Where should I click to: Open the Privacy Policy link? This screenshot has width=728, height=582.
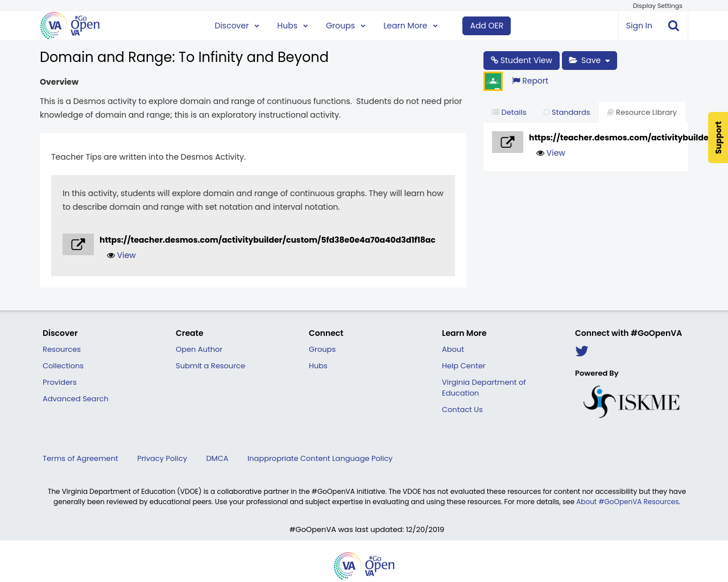pyautogui.click(x=162, y=458)
